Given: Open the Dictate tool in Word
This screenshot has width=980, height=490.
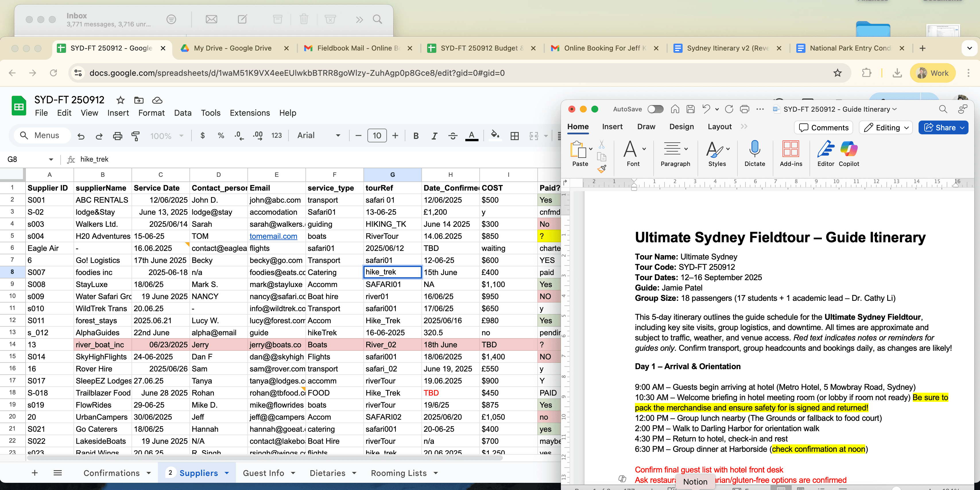Looking at the screenshot, I should pos(754,153).
